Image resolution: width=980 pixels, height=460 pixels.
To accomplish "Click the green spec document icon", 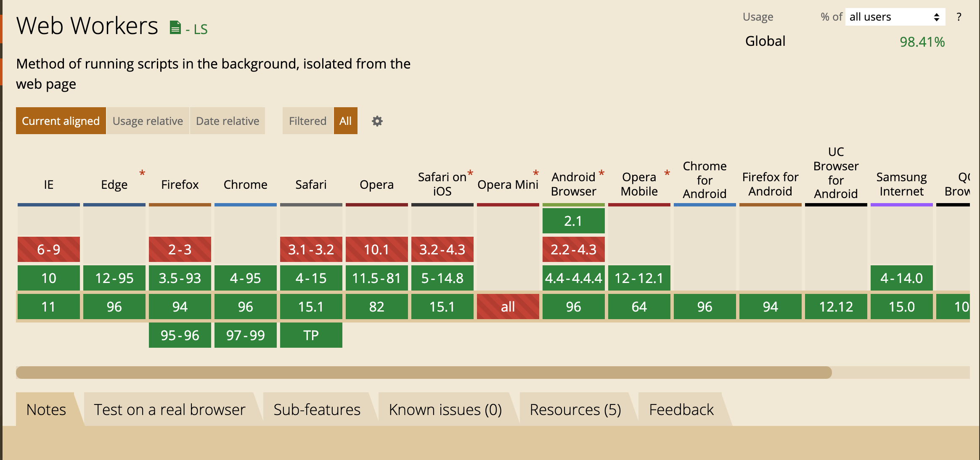I will point(175,28).
